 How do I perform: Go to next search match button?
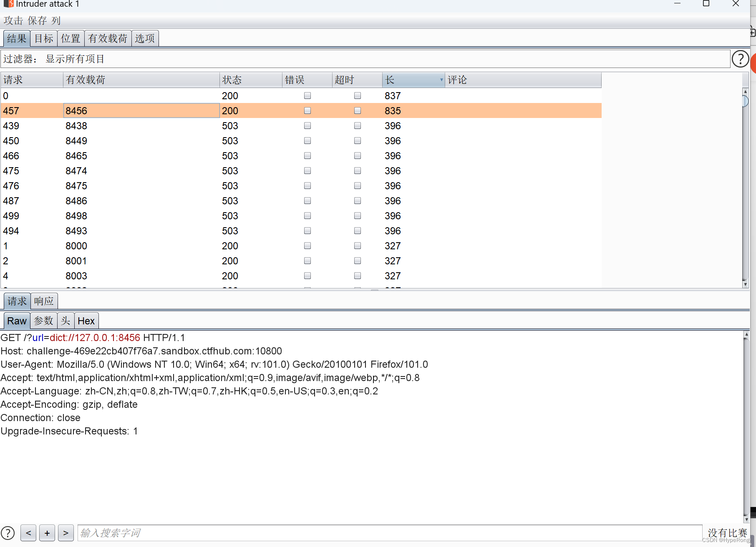click(x=66, y=533)
